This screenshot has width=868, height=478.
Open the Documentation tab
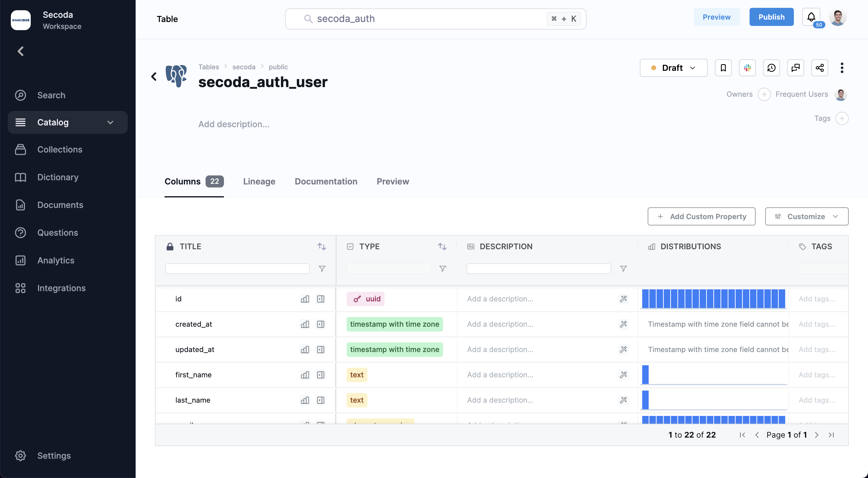[326, 181]
